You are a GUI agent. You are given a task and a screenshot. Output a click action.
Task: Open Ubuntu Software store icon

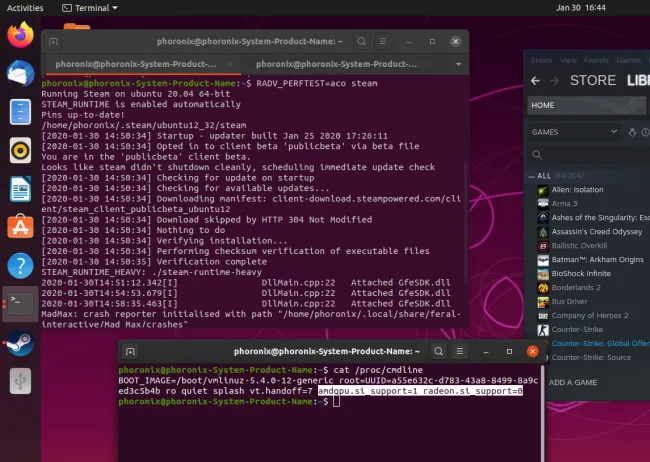click(x=20, y=226)
